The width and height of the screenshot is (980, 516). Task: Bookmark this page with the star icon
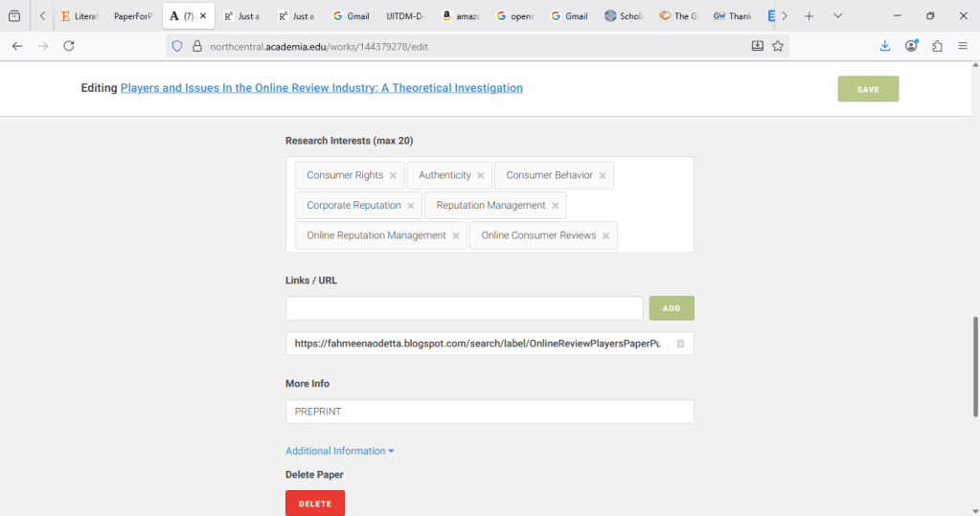tap(778, 46)
